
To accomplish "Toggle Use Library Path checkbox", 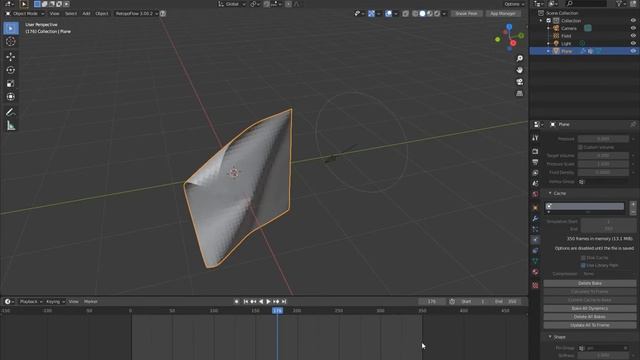I will pyautogui.click(x=583, y=265).
